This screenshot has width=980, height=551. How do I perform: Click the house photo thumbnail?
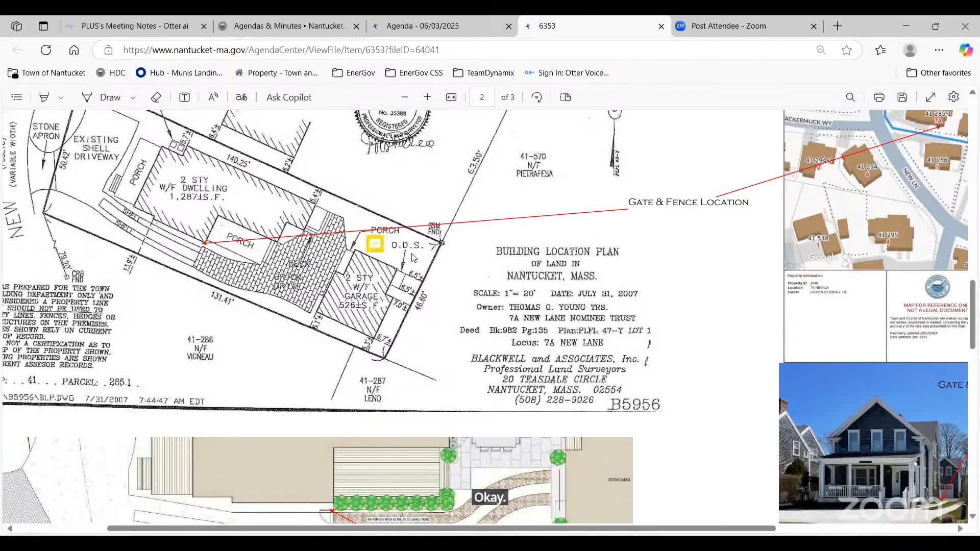[x=873, y=443]
